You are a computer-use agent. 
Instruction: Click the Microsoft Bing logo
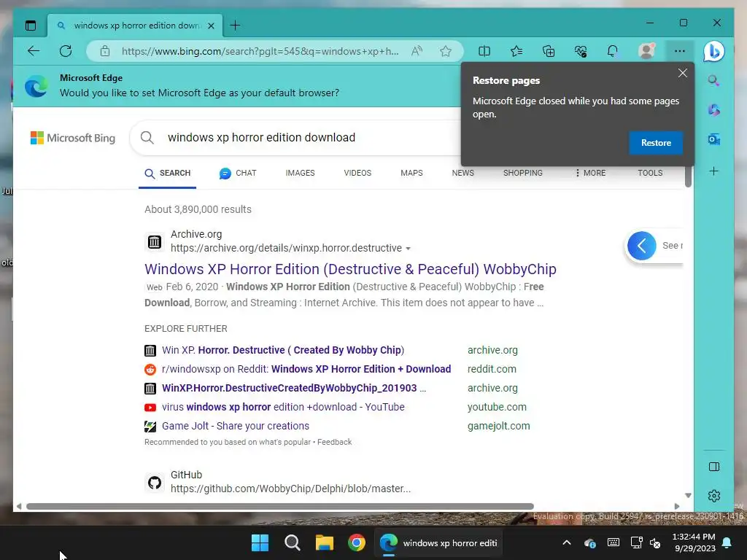pos(73,138)
